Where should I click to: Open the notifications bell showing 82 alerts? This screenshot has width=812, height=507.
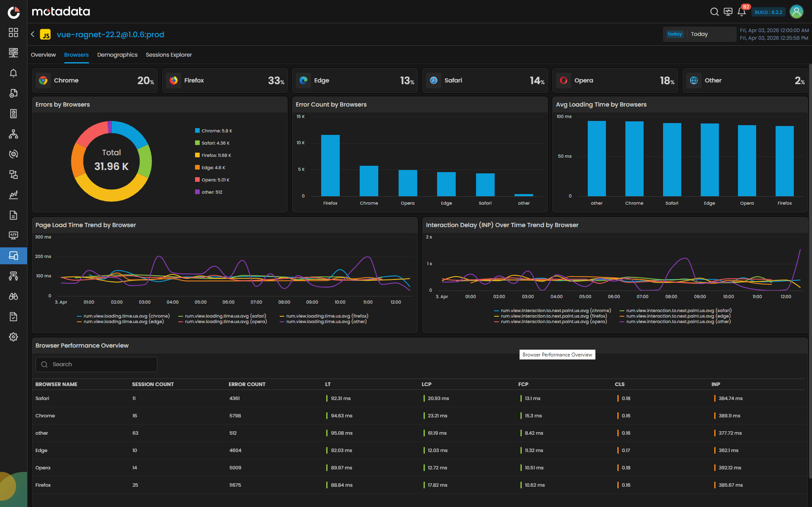(741, 12)
